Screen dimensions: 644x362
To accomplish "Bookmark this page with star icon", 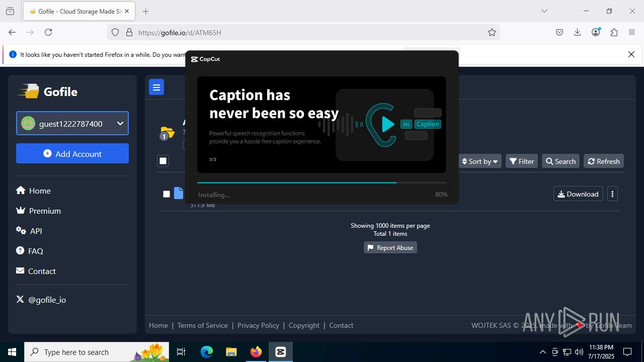I will [x=492, y=32].
